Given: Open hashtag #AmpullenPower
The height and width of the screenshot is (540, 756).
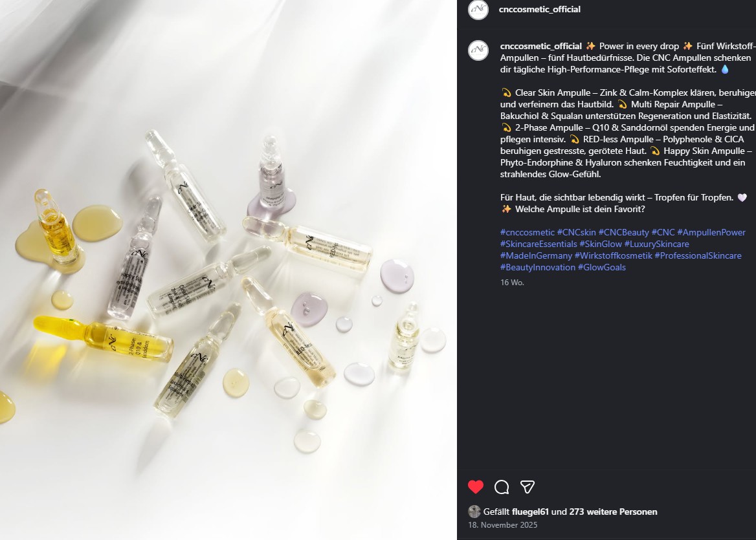Looking at the screenshot, I should click(x=711, y=232).
